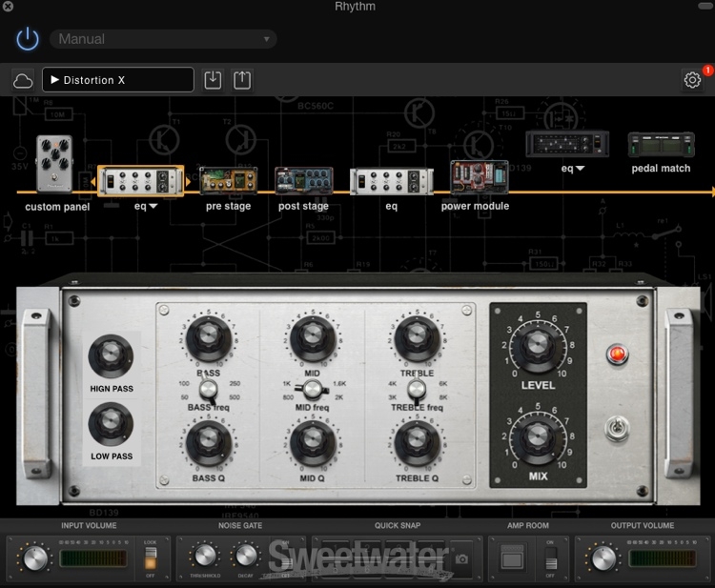Viewport: 715px width, 588px height.
Task: Open the pedal match module
Action: pos(662,145)
